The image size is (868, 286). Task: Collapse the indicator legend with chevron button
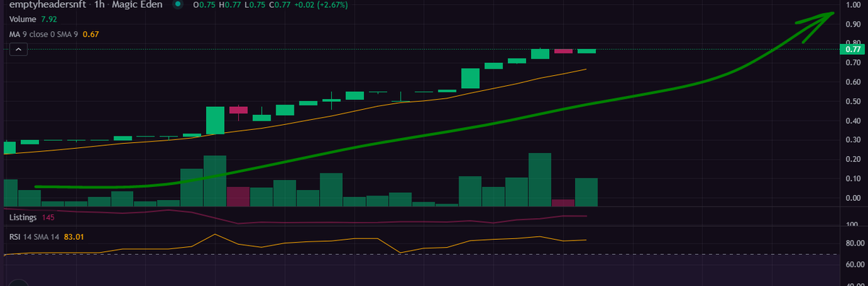click(18, 49)
